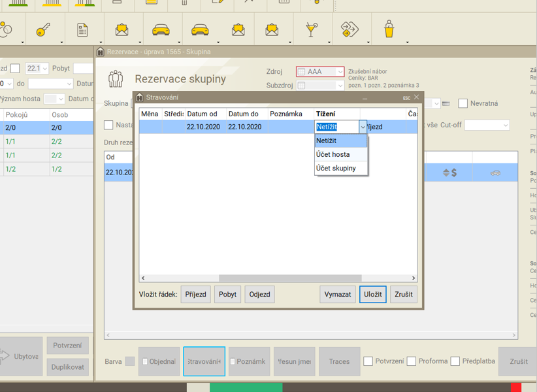Click the key icon in the toolbar
Viewport: 537px width, 392px height.
pyautogui.click(x=44, y=30)
